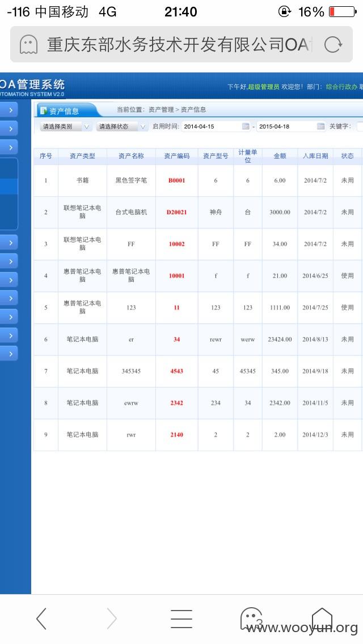The height and width of the screenshot is (644, 363).
Task: Edit the start date field 2014-04-15
Action: point(216,126)
